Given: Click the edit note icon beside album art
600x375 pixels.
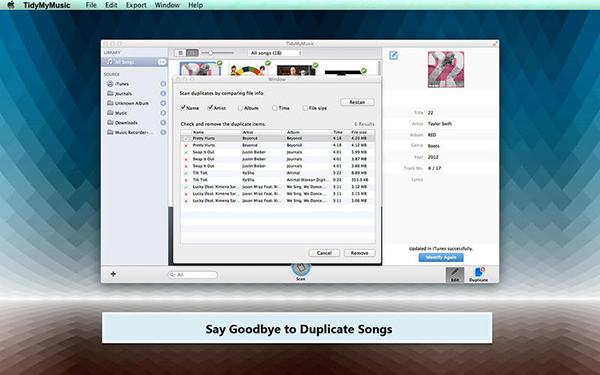Looking at the screenshot, I should click(393, 55).
